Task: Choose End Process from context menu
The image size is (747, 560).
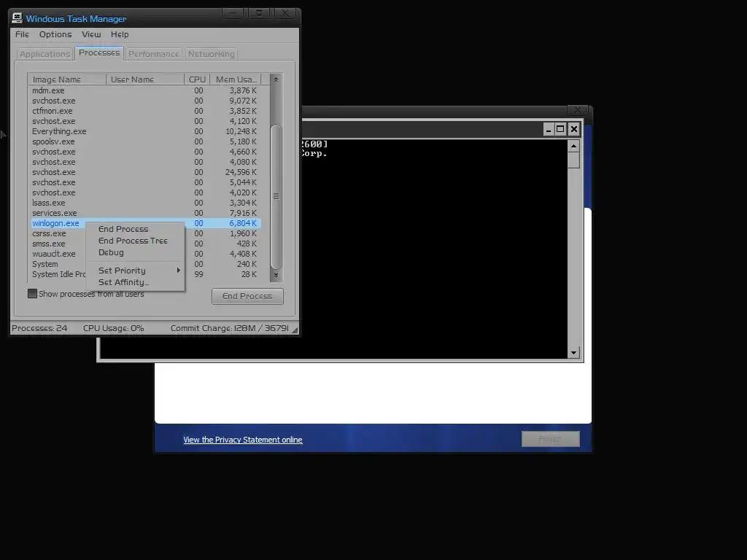Action: 135,229
